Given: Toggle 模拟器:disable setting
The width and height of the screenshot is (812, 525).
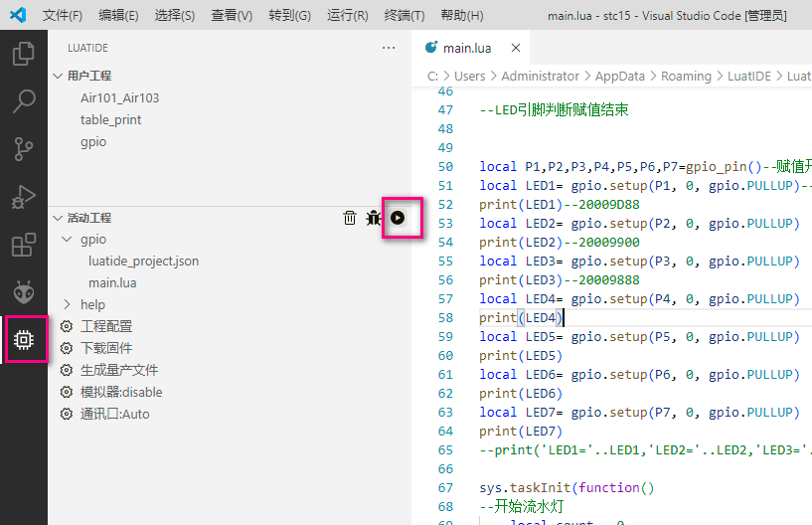Looking at the screenshot, I should (121, 392).
